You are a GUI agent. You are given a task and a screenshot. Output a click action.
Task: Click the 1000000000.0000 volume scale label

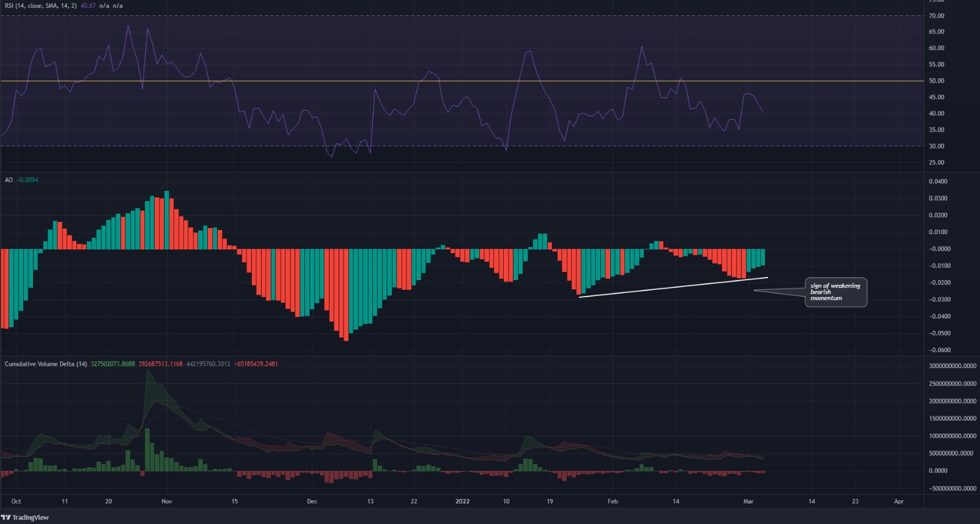tap(952, 436)
